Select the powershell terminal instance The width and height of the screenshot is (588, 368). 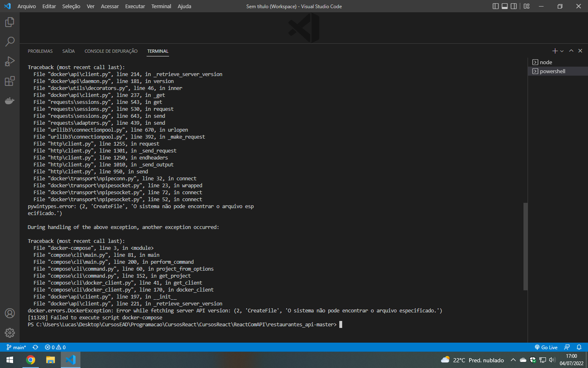tap(558, 71)
